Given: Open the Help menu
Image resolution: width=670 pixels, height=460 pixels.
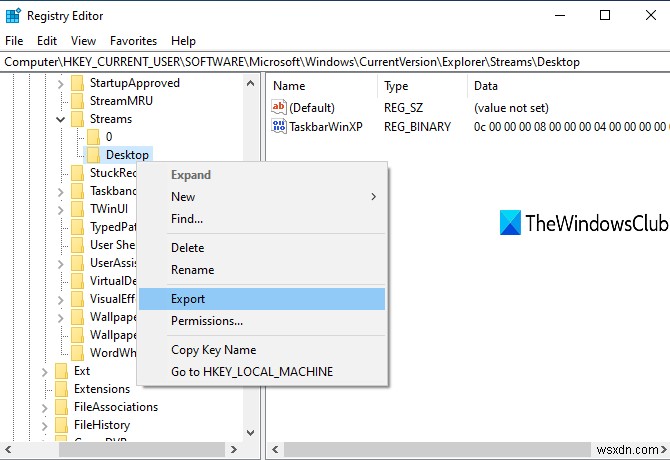Looking at the screenshot, I should [x=183, y=41].
